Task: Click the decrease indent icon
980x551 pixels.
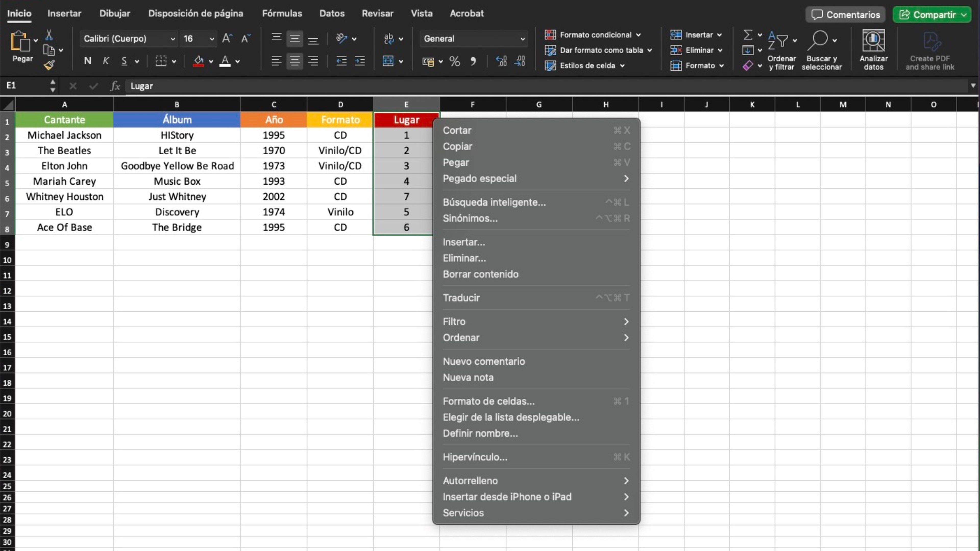Action: click(341, 61)
